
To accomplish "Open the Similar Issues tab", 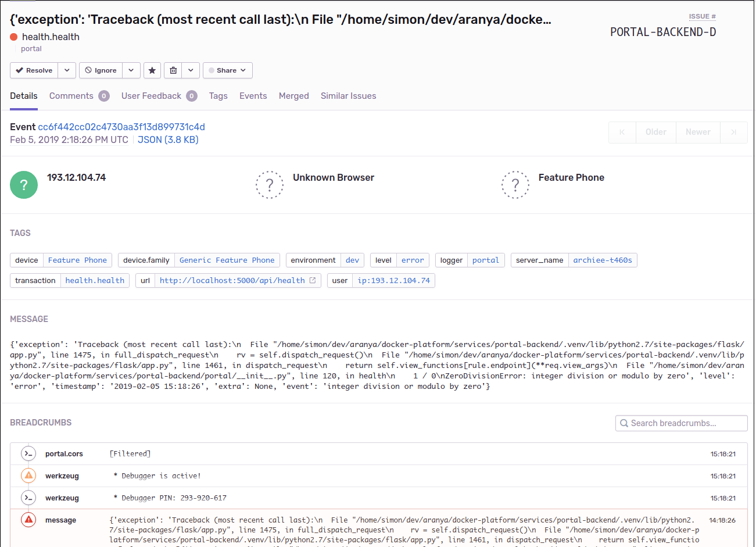I will (348, 96).
